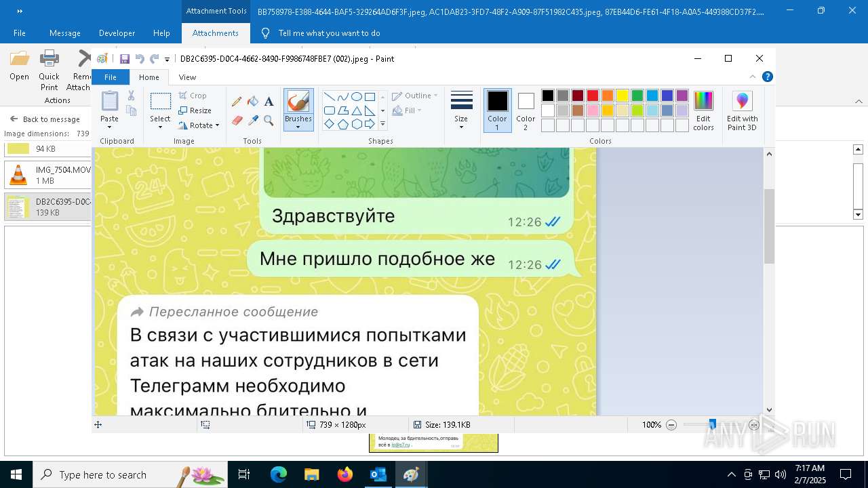Click the Cut scissors icon
The width and height of the screenshot is (868, 488).
(132, 96)
